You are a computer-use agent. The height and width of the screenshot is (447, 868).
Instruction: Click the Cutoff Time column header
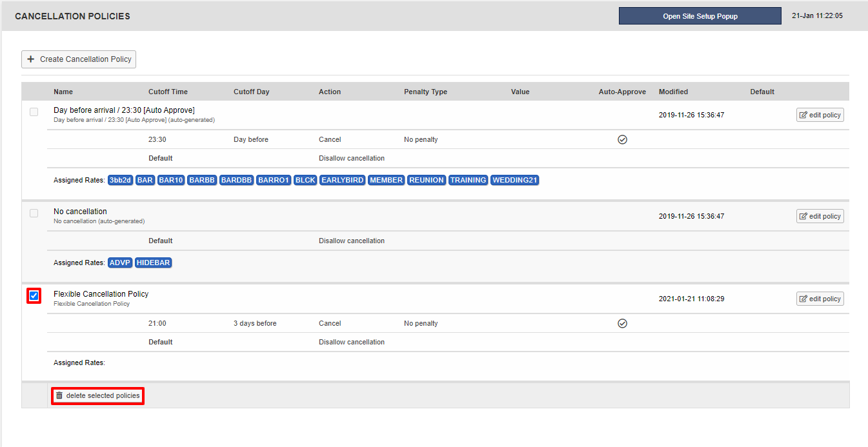pos(168,92)
